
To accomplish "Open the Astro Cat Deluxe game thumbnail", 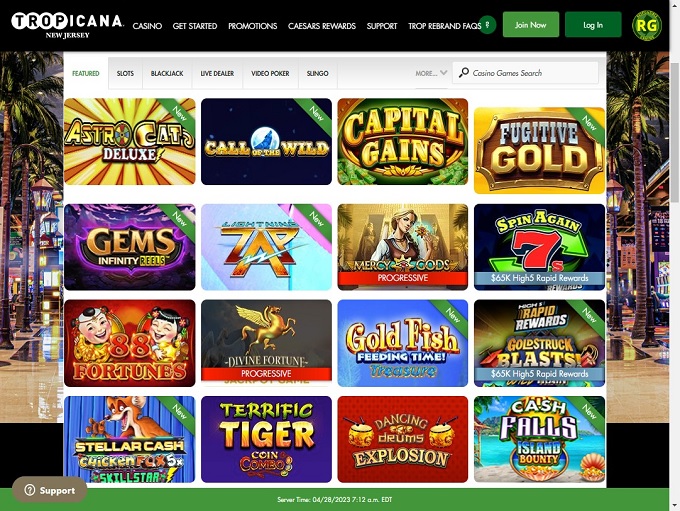I will (x=130, y=141).
